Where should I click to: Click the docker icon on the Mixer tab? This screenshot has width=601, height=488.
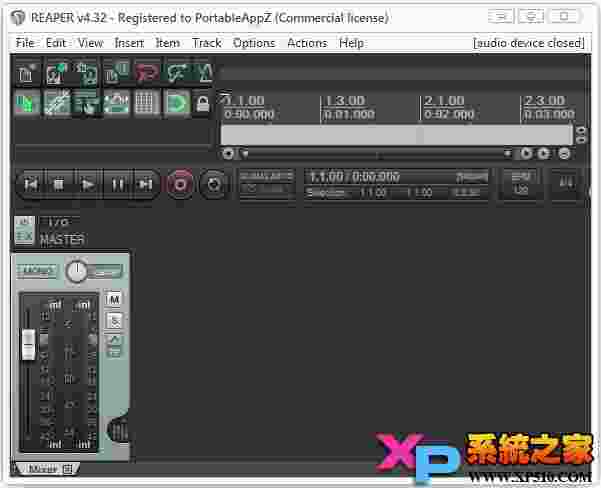click(67, 468)
